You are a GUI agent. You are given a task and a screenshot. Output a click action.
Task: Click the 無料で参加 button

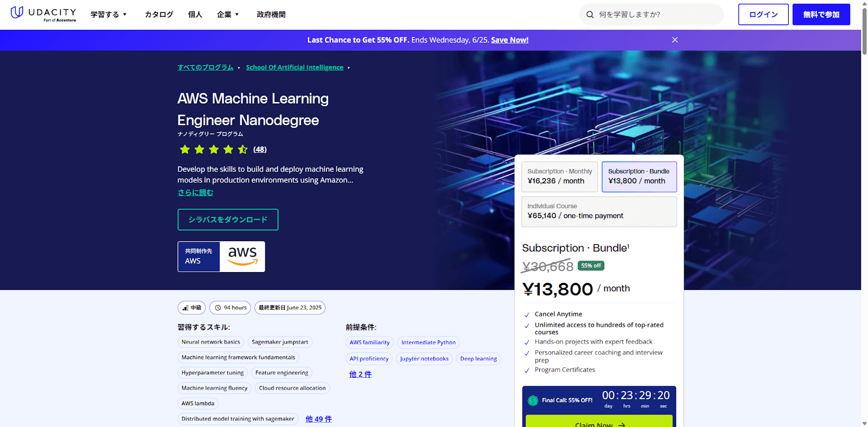(821, 15)
